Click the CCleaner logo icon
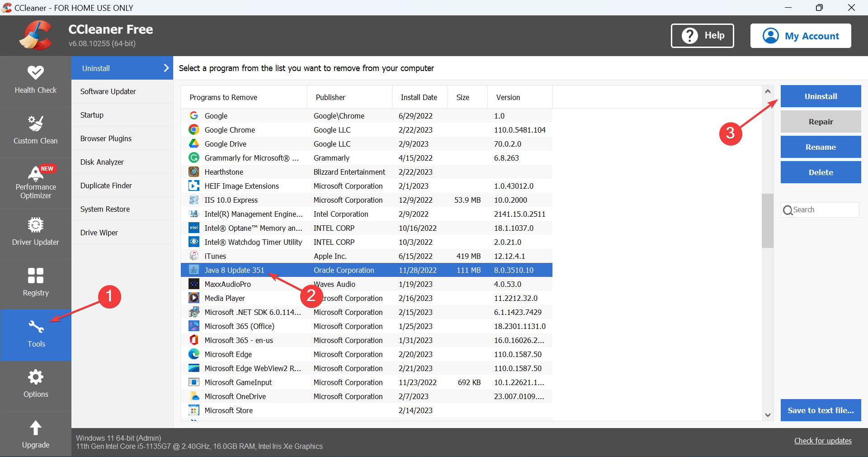 pyautogui.click(x=36, y=35)
